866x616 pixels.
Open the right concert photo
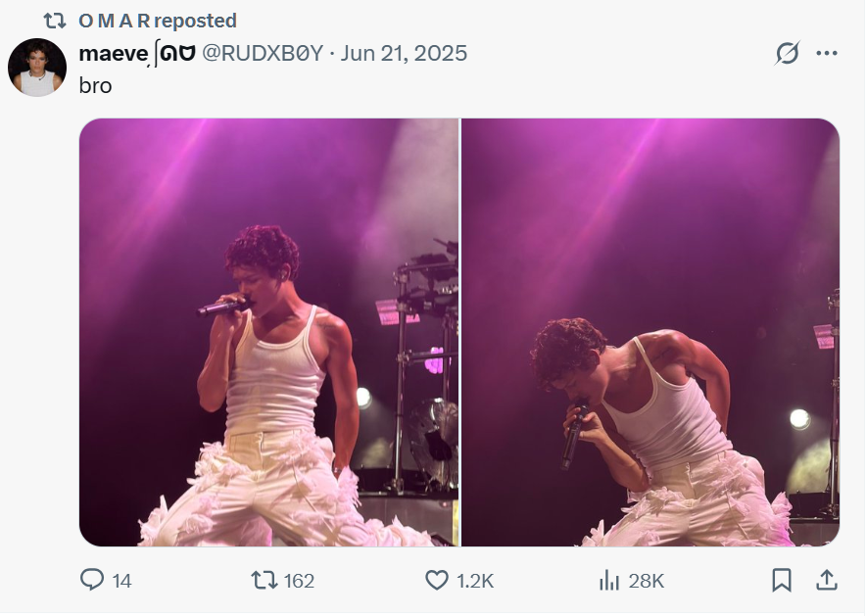click(650, 332)
